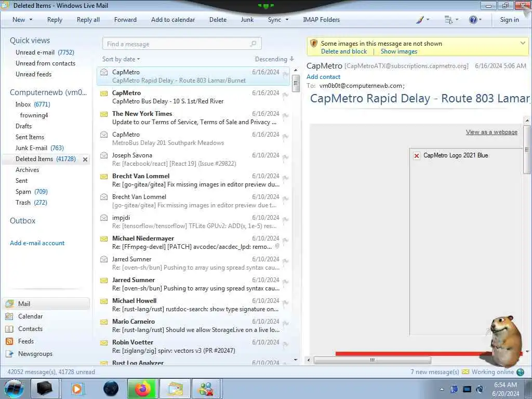Click the globe icon next to Working online
This screenshot has width=532, height=399.
[x=520, y=372]
